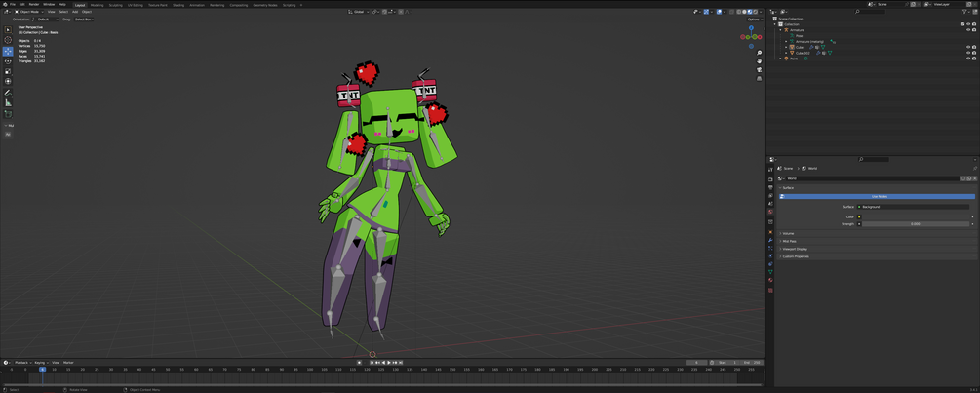Click the camera view gizmo icon
Screen dimensions: 980x393
point(759,70)
